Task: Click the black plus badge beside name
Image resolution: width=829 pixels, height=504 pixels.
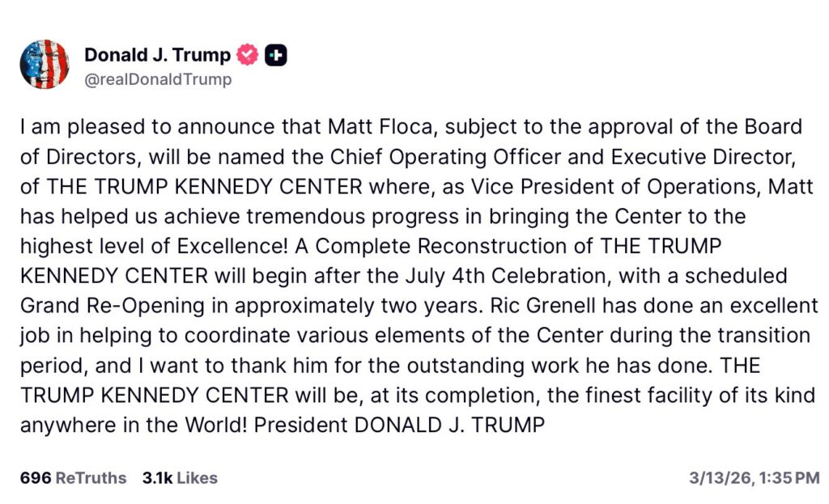Action: [276, 55]
